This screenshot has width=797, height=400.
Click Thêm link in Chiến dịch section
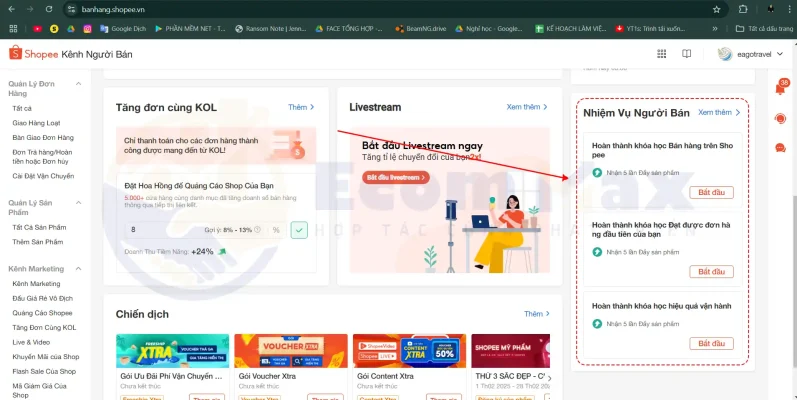click(537, 314)
